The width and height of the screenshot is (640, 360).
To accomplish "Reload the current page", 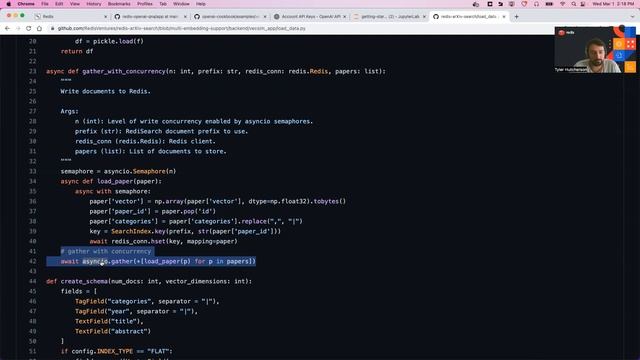I will 29,29.
